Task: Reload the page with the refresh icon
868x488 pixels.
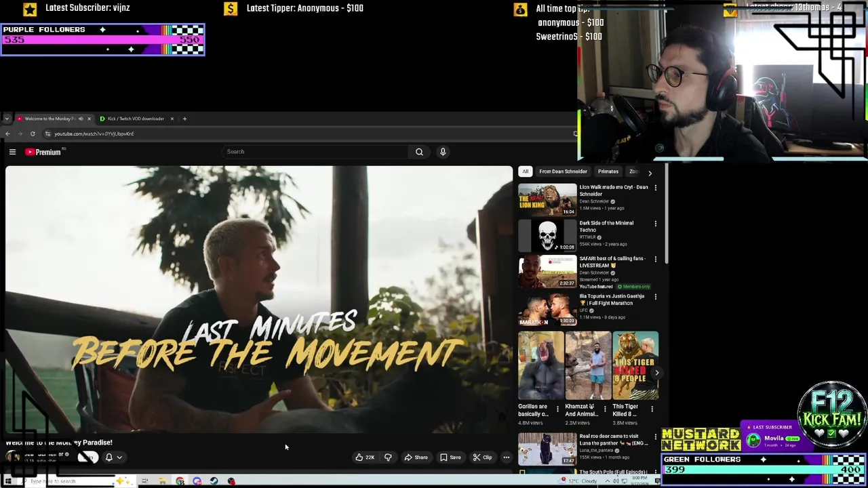Action: [33, 134]
